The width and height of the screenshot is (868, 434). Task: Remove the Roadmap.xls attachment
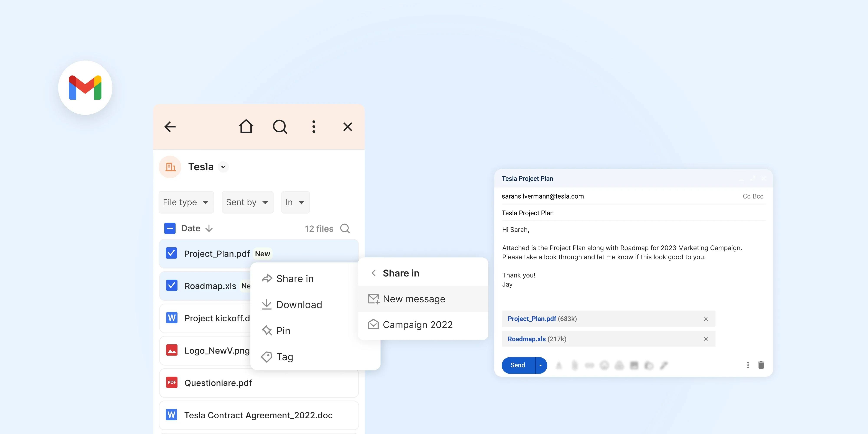[x=706, y=339]
